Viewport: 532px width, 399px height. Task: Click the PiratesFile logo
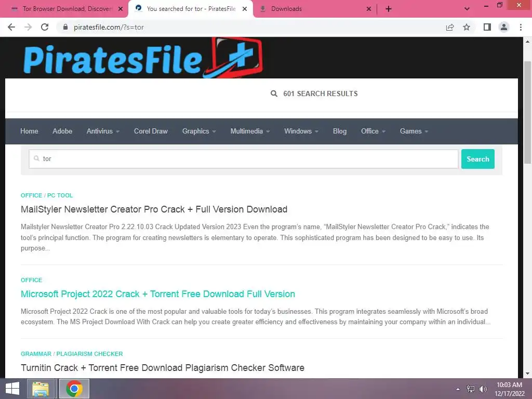143,58
